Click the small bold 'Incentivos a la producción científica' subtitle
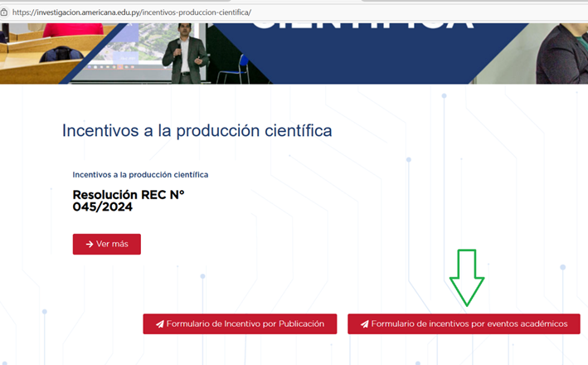The width and height of the screenshot is (588, 365). coord(140,175)
